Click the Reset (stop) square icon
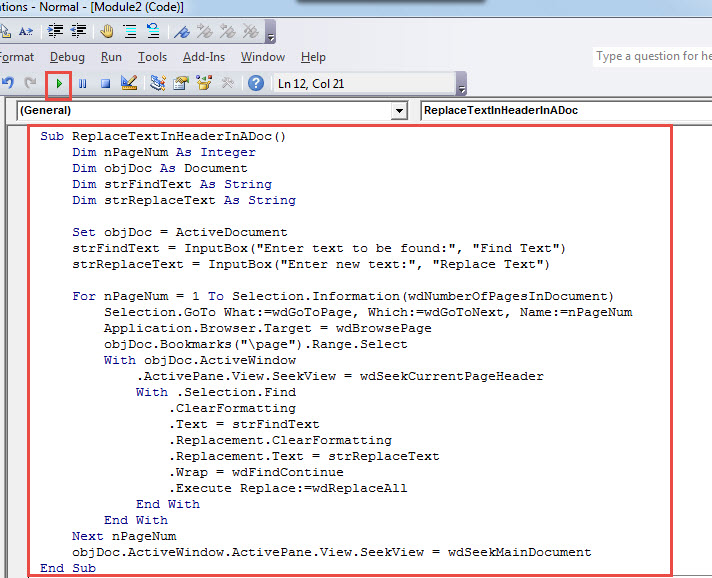Viewport: 712px width, 578px height. (x=105, y=83)
